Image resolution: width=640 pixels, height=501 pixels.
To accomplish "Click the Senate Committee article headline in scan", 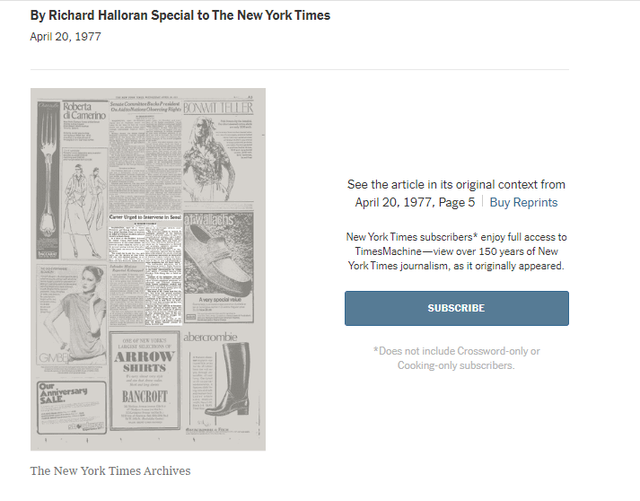I will point(145,107).
